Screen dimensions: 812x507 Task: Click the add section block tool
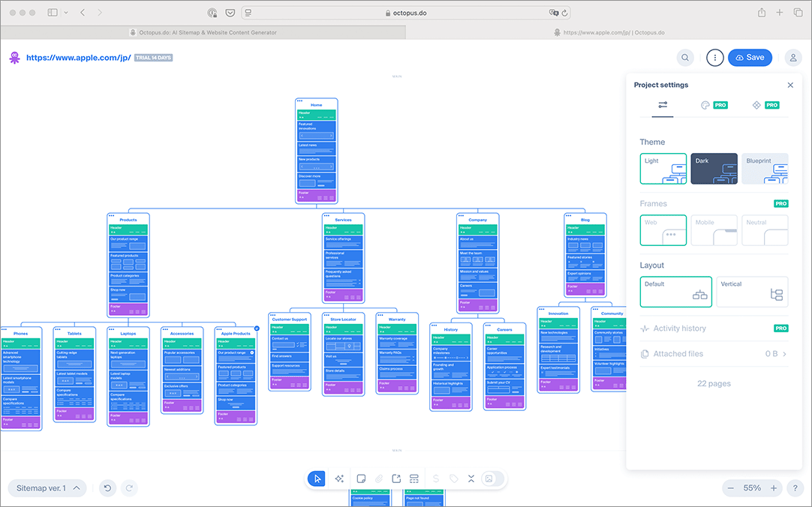tap(414, 478)
